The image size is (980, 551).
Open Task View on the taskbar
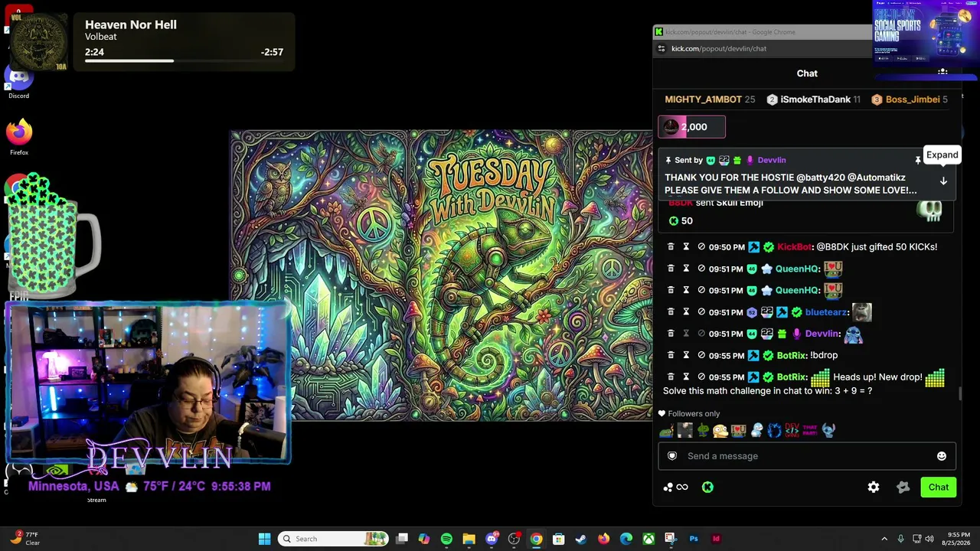(402, 539)
